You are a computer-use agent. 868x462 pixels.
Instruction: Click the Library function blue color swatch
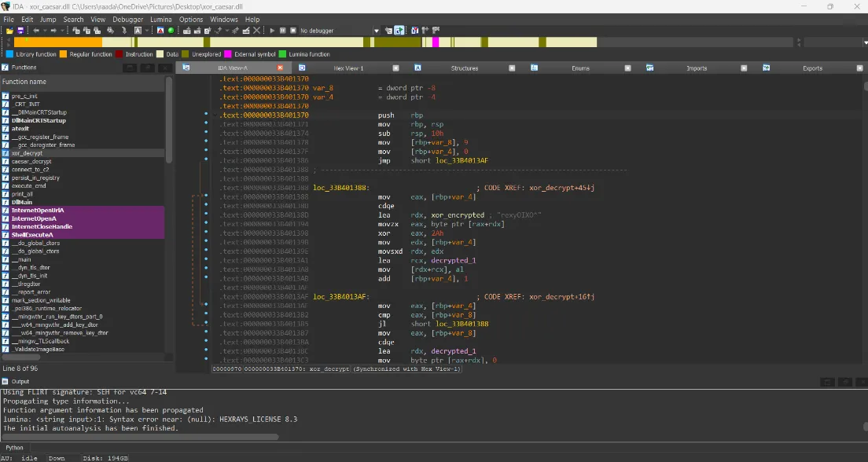click(x=9, y=54)
